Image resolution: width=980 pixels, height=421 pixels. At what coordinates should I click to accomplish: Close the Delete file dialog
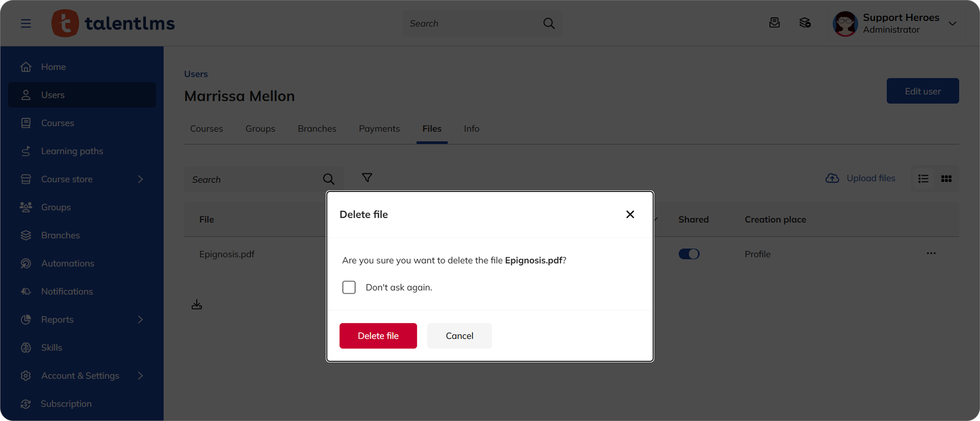coord(630,214)
